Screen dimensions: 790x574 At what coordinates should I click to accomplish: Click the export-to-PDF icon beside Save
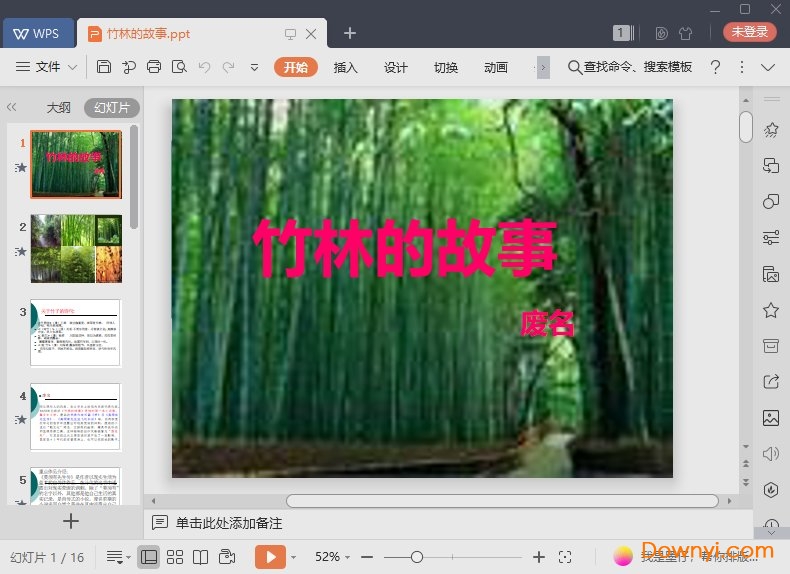[x=129, y=67]
